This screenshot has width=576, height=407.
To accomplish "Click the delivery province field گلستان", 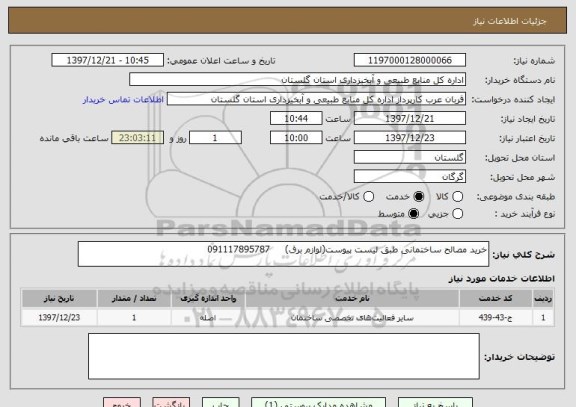I will [410, 157].
